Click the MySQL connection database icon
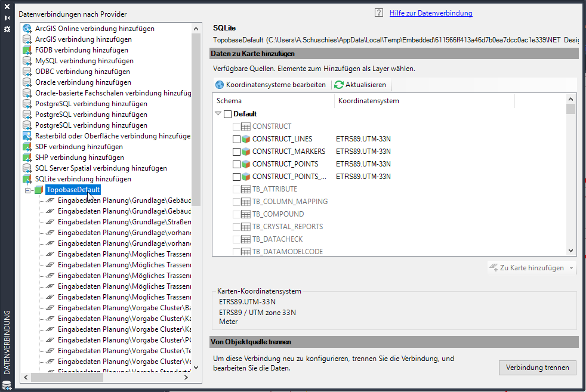 click(x=27, y=60)
